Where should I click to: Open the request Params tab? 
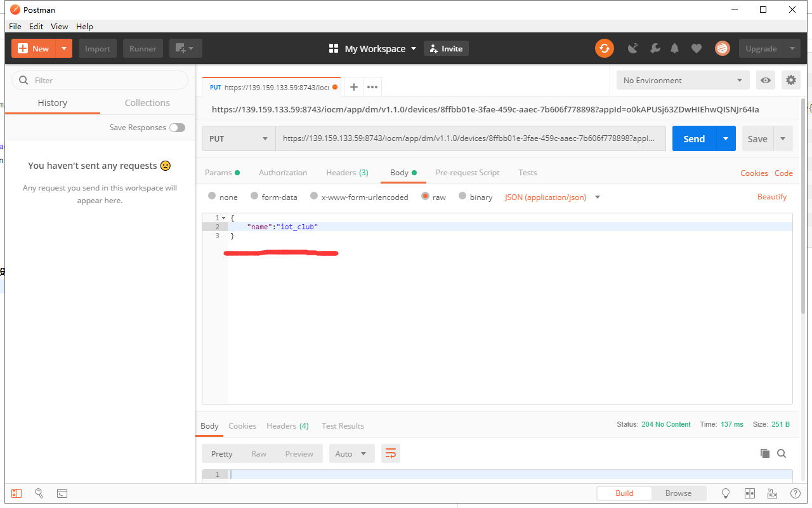point(222,173)
